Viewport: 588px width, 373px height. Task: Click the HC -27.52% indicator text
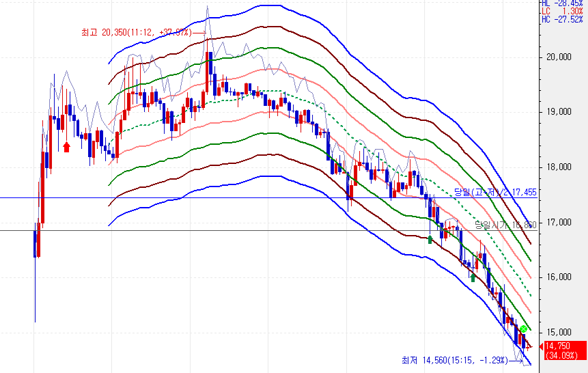[x=562, y=20]
